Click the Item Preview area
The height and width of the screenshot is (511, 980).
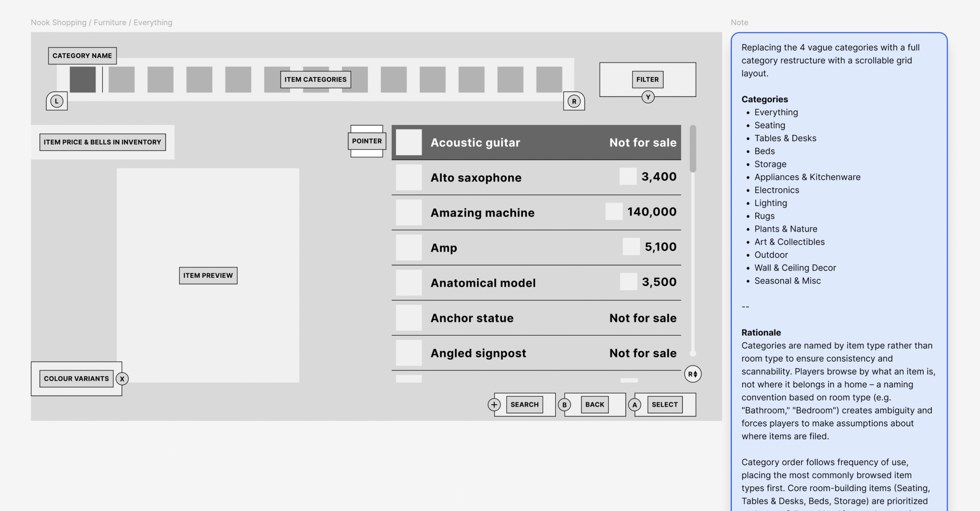click(208, 275)
